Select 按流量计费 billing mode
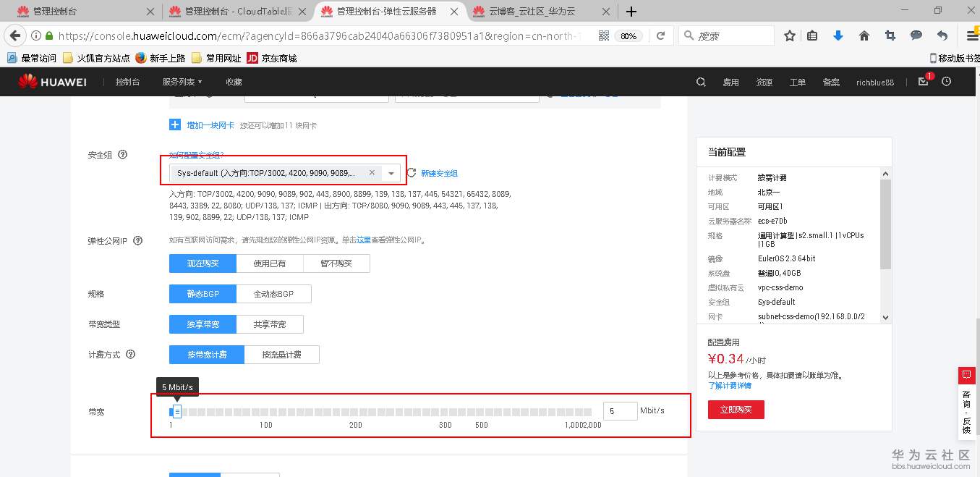This screenshot has width=980, height=477. (281, 354)
